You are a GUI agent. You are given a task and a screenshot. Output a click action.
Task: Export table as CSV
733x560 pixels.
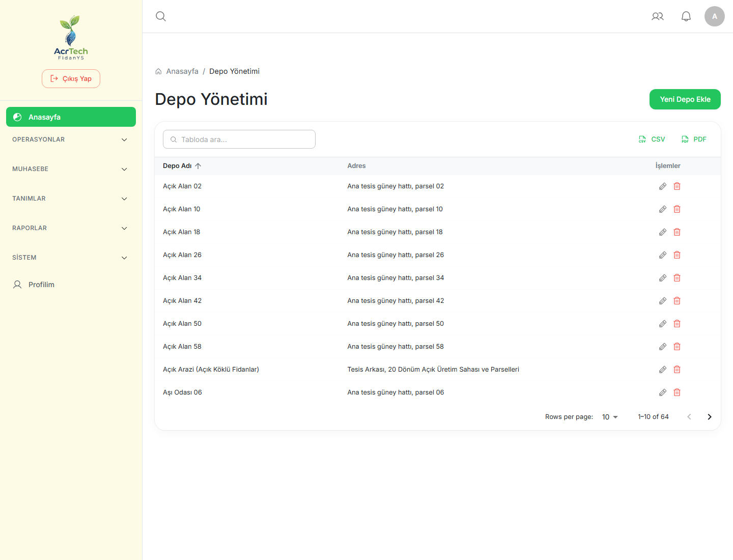click(652, 139)
